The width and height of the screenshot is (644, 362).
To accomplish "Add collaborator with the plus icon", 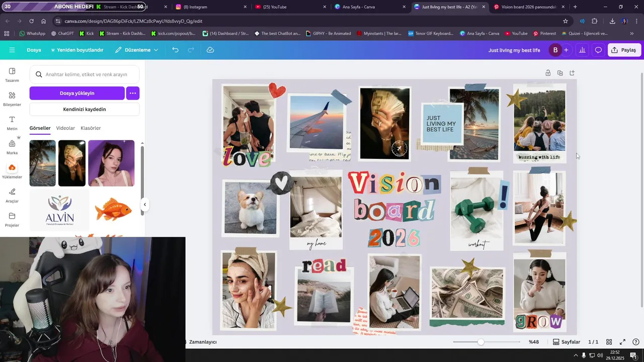I will point(566,50).
